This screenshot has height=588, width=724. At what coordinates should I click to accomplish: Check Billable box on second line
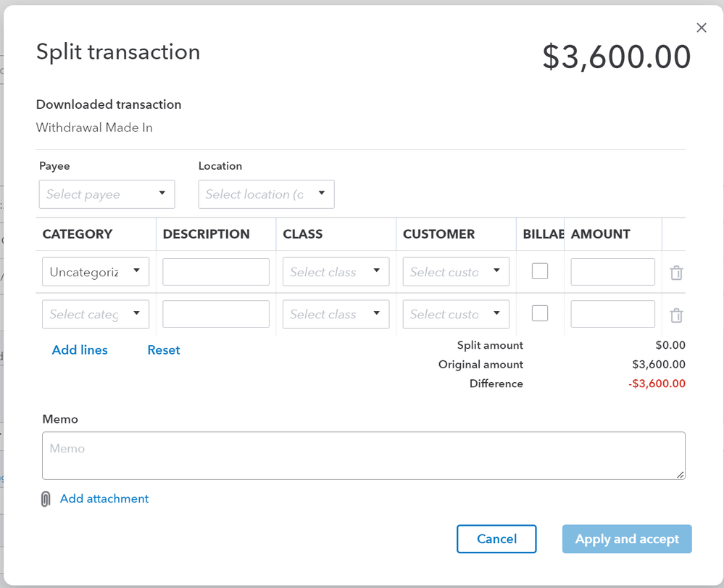tap(540, 313)
